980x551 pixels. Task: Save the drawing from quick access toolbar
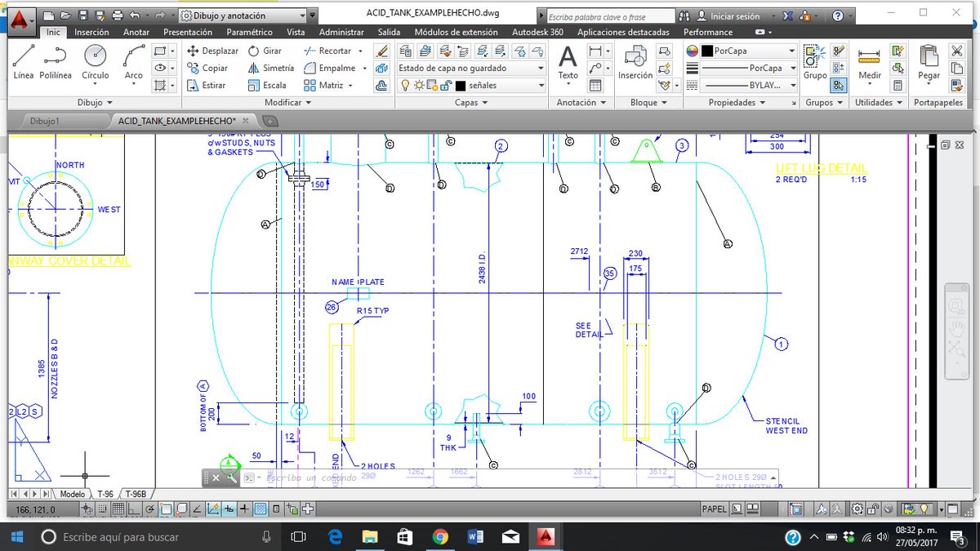(x=82, y=16)
